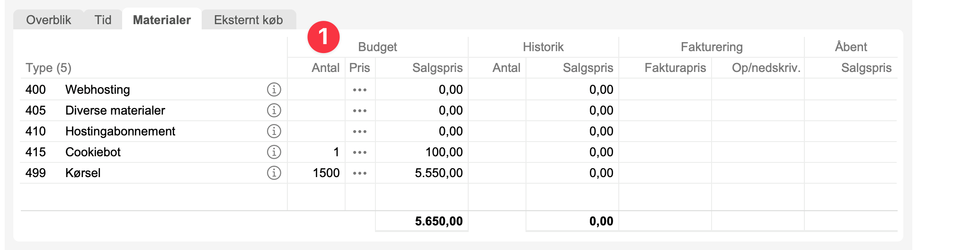Open price options dots for Cookiebot
The image size is (980, 250).
pos(360,152)
